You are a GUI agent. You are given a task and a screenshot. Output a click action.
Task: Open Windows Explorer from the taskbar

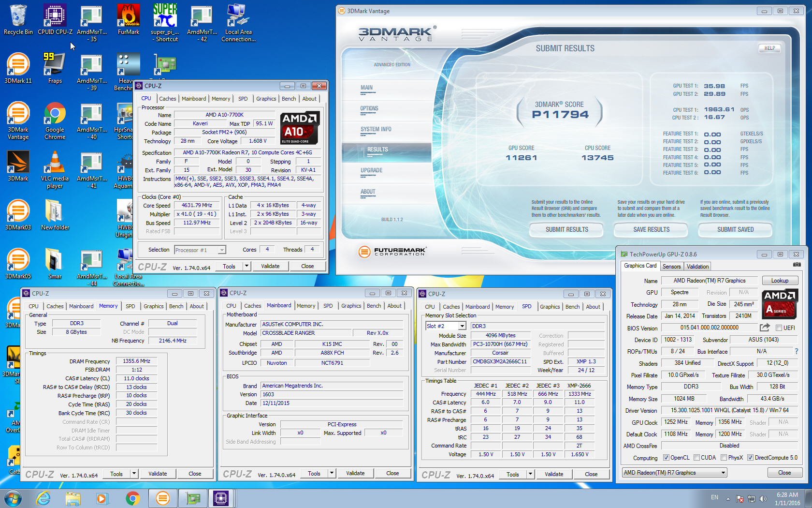(73, 498)
